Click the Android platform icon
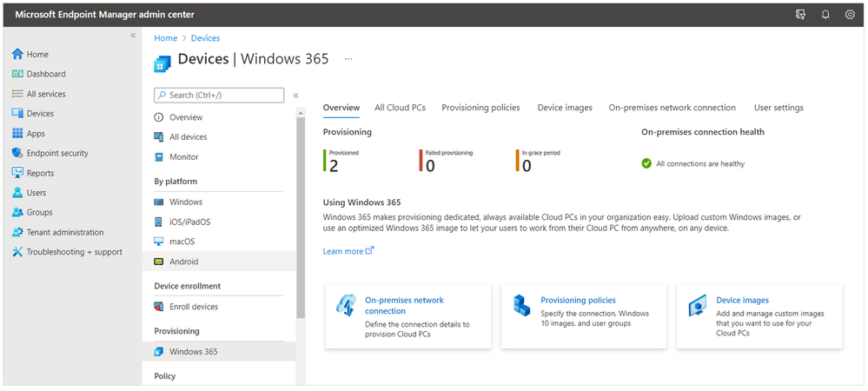This screenshot has width=868, height=391. click(159, 262)
